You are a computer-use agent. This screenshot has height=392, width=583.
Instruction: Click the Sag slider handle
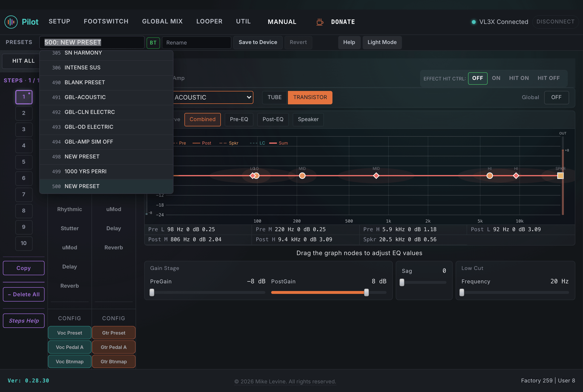[x=402, y=282]
